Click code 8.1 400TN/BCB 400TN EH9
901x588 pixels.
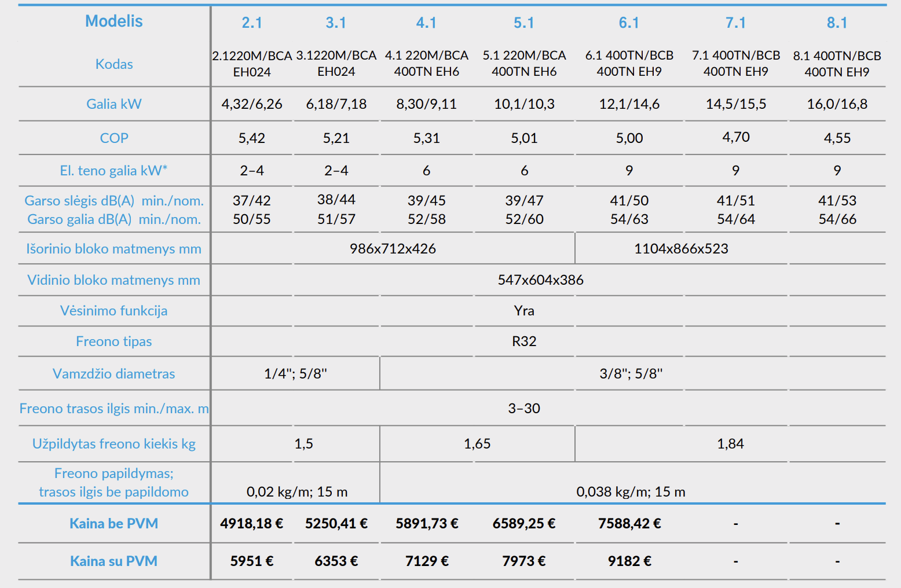coord(837,64)
